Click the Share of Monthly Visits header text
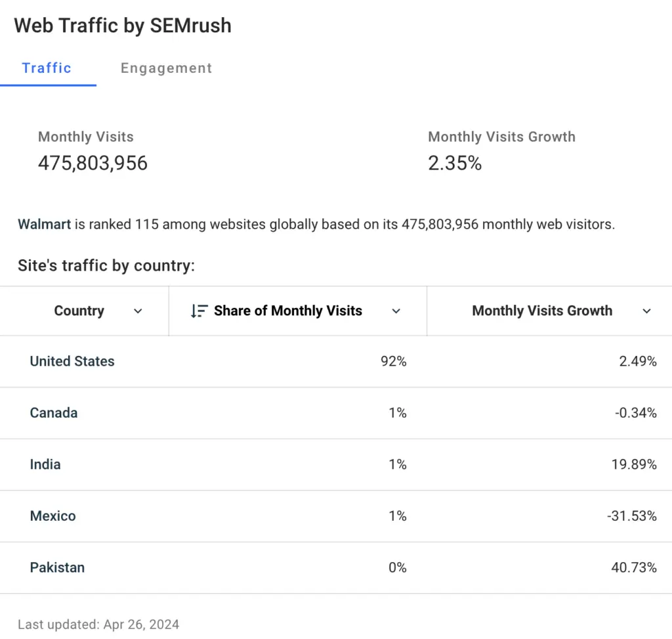 tap(288, 311)
